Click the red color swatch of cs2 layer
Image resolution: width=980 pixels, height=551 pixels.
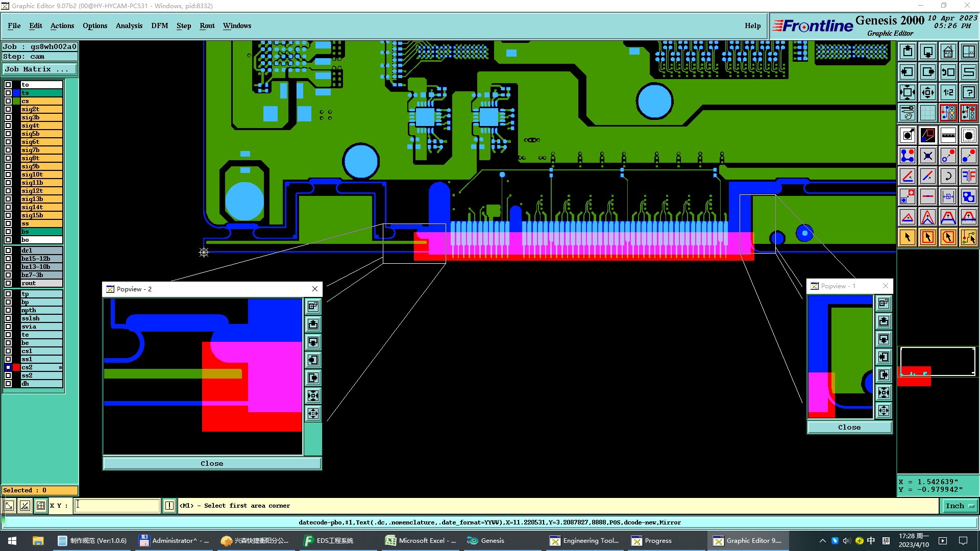pos(16,367)
